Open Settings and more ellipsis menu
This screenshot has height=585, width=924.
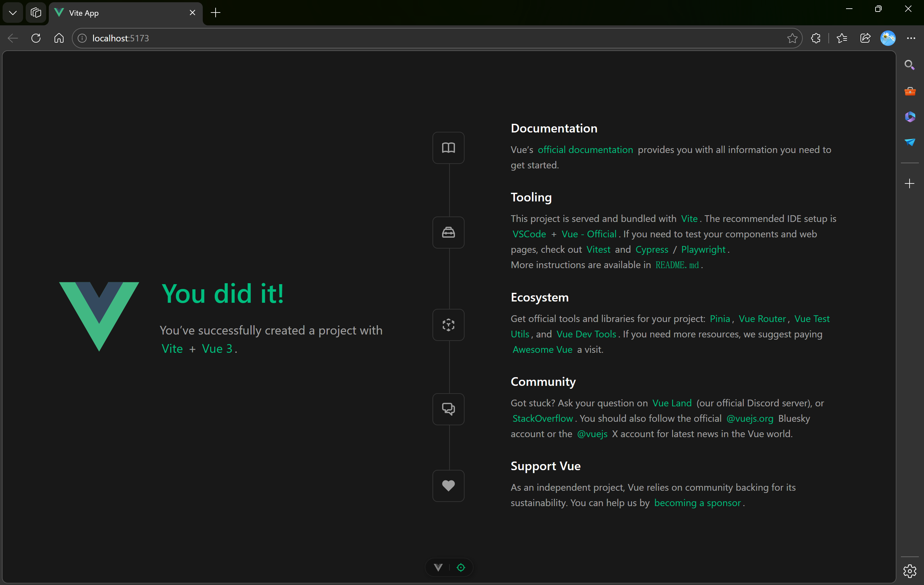[911, 38]
